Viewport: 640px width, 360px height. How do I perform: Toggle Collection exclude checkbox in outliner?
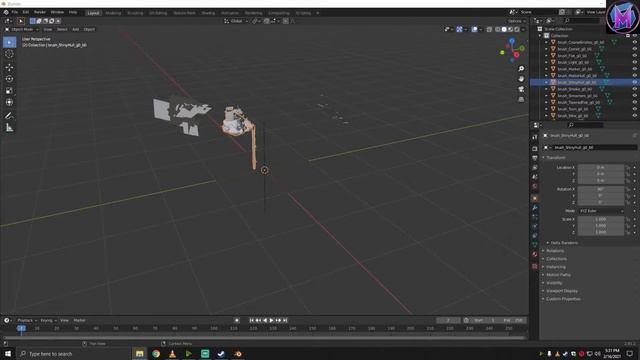click(x=628, y=36)
